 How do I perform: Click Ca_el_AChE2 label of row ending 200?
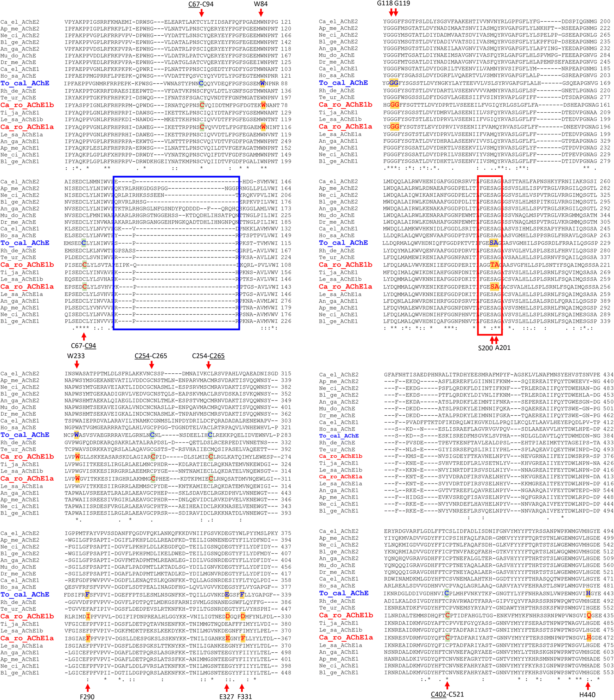[338, 21]
